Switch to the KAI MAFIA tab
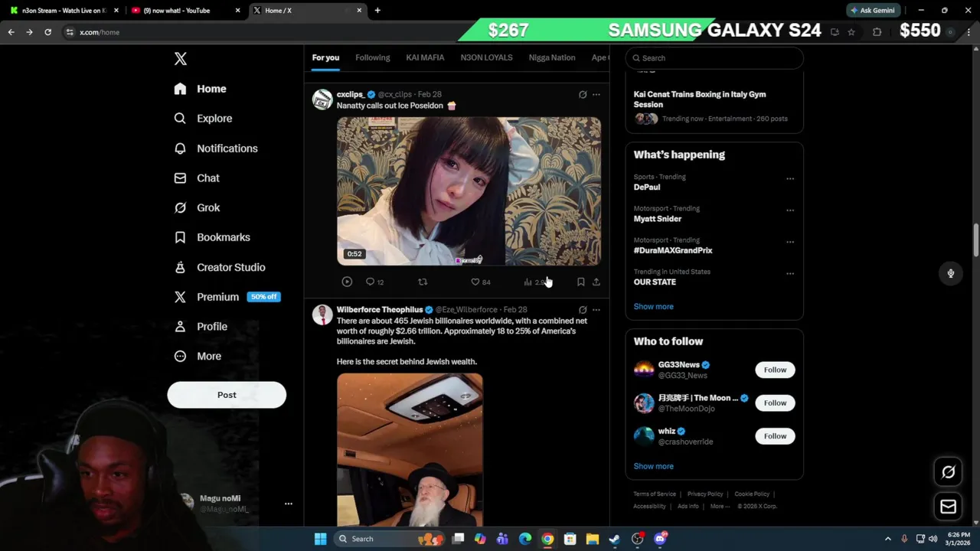The height and width of the screenshot is (551, 980). point(425,57)
